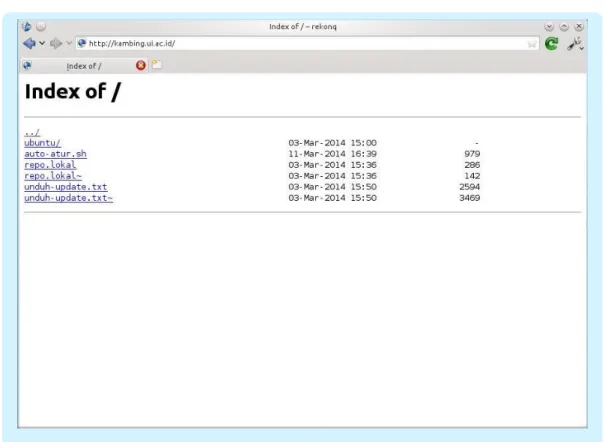Viewport: 605px width, 442px height.
Task: Open the forward history dropdown arrow
Action: (69, 43)
